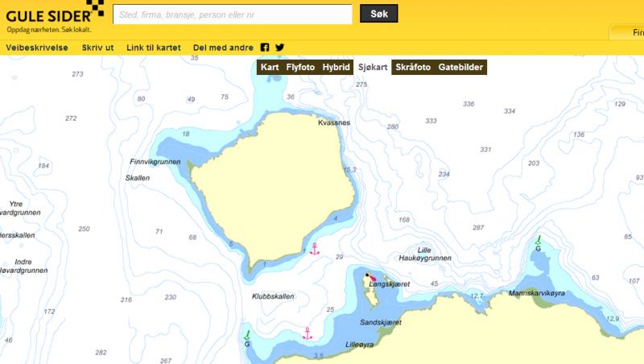
Task: Click the depth value 336
Action: 469,104
